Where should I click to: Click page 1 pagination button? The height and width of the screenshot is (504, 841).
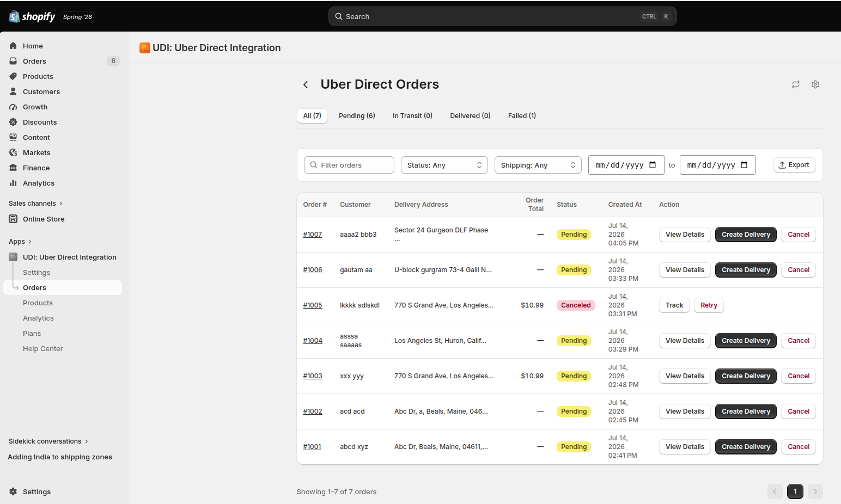pos(795,491)
